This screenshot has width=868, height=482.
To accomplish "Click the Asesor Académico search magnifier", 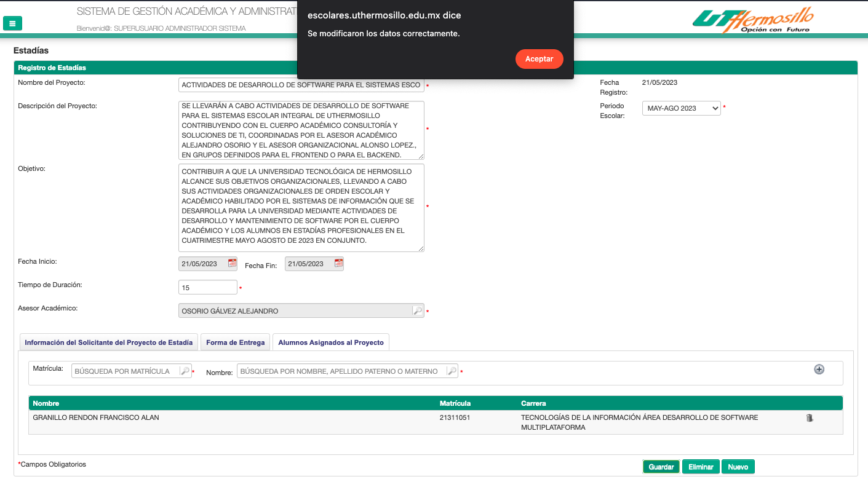I will [417, 311].
